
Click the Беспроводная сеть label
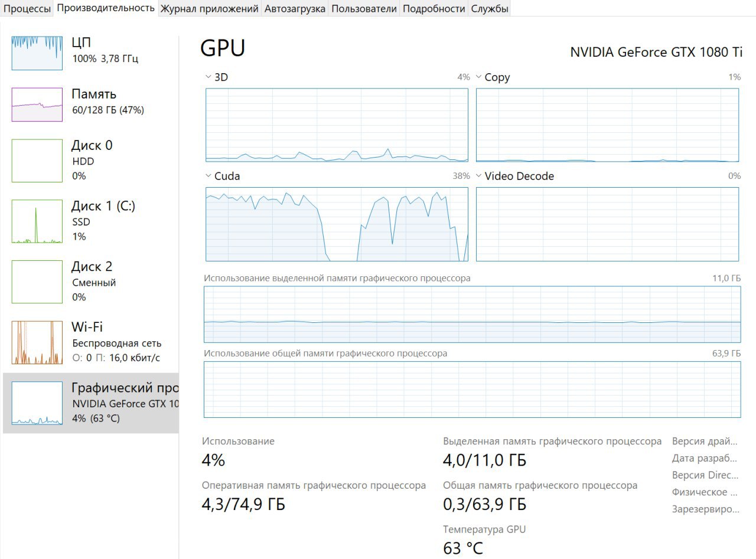pos(117,343)
